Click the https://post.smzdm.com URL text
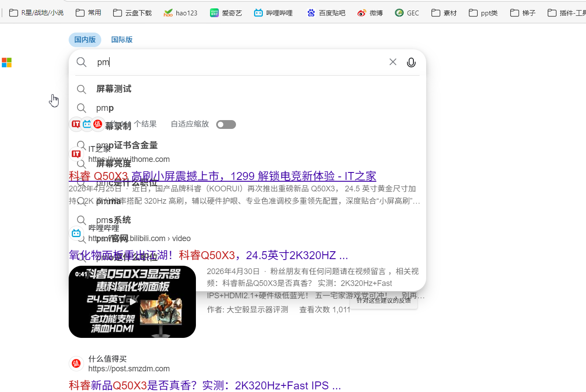 click(129, 369)
